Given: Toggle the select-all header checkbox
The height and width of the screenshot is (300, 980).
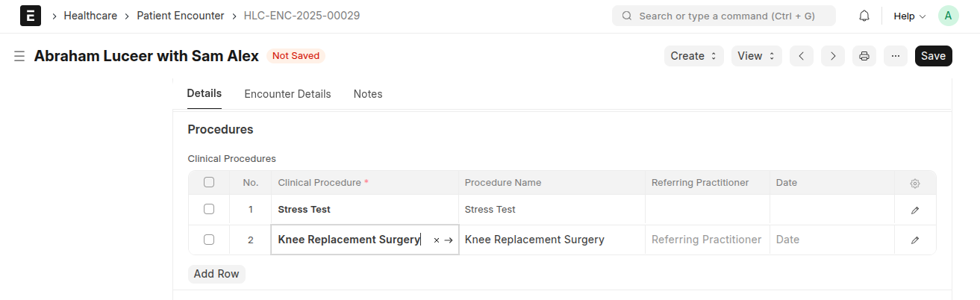Looking at the screenshot, I should point(209,182).
